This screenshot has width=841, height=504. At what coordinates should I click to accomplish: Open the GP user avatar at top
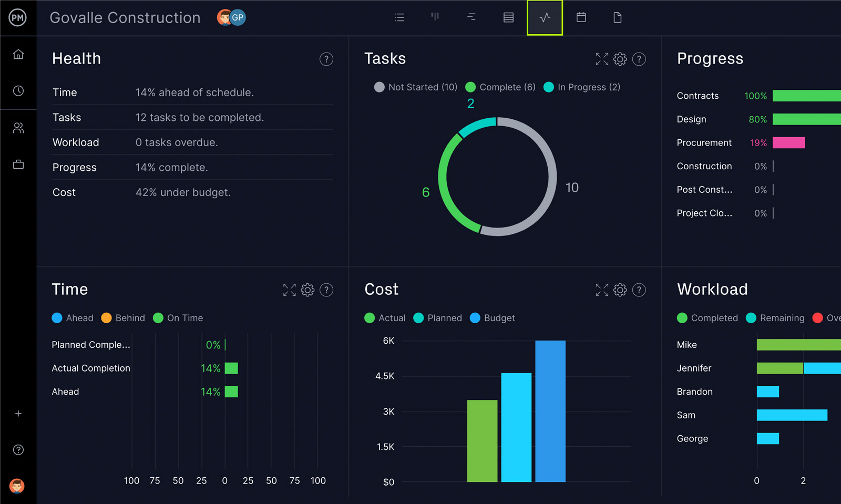coord(237,17)
